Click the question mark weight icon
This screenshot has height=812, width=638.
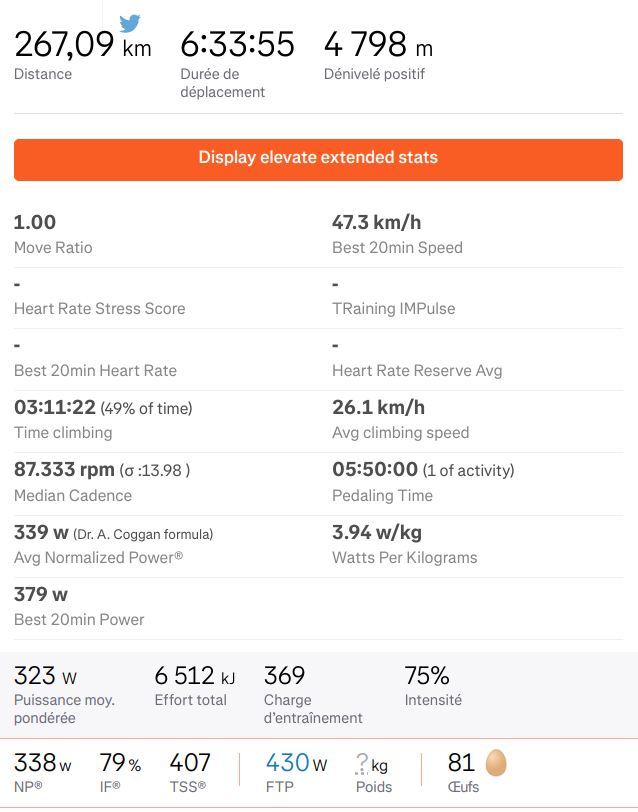click(x=362, y=765)
